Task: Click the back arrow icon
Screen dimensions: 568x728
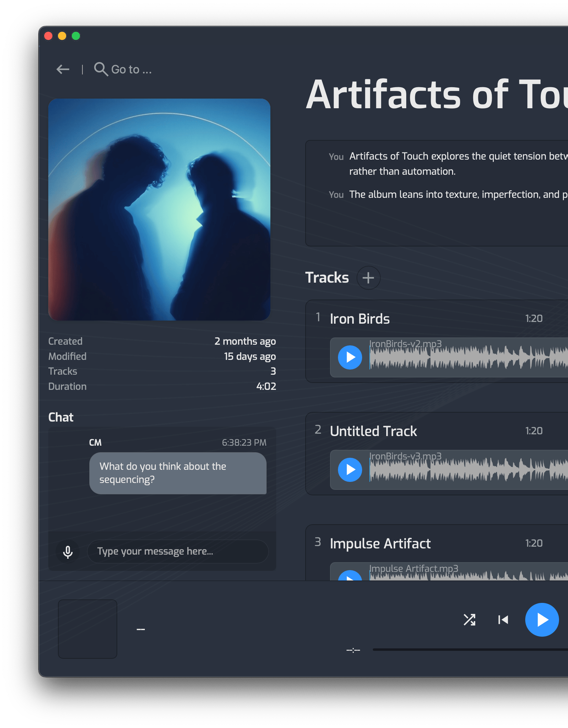Action: pos(63,69)
